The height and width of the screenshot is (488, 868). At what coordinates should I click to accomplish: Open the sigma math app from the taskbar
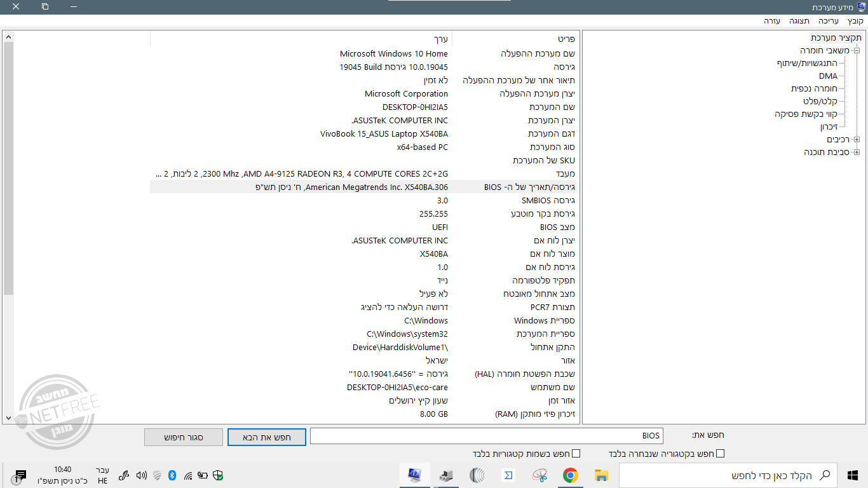click(508, 475)
